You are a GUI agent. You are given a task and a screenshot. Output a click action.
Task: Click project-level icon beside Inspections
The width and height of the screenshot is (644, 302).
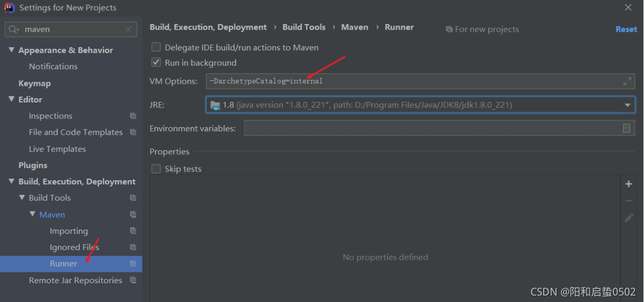point(133,116)
